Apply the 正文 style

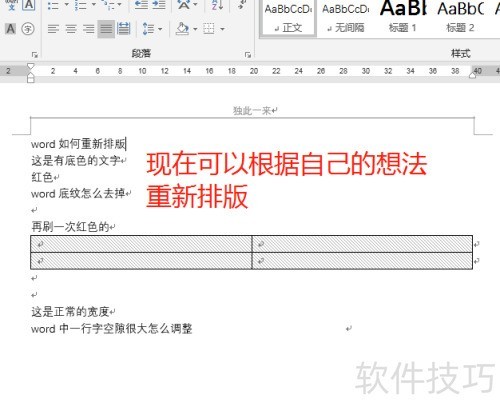pos(289,17)
